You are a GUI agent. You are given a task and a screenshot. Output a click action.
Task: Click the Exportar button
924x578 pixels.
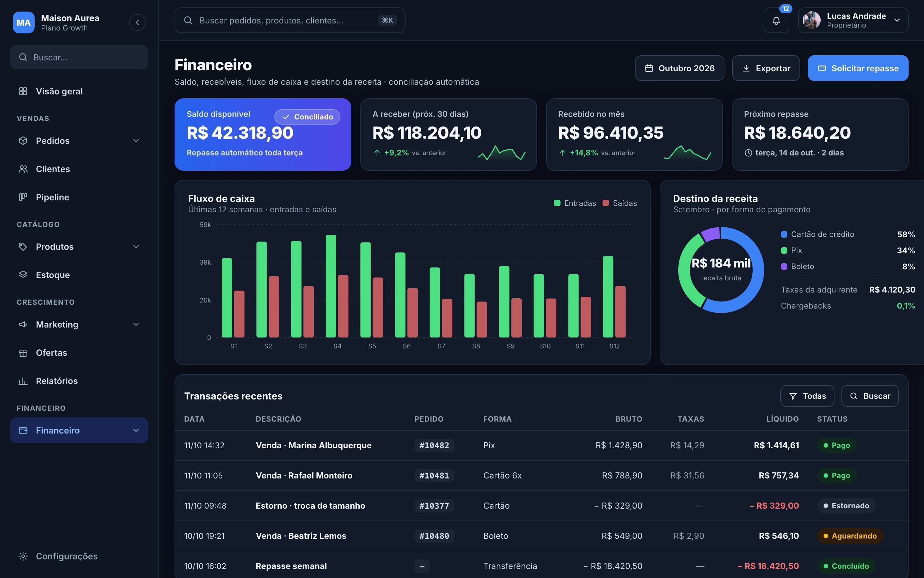[x=766, y=68]
